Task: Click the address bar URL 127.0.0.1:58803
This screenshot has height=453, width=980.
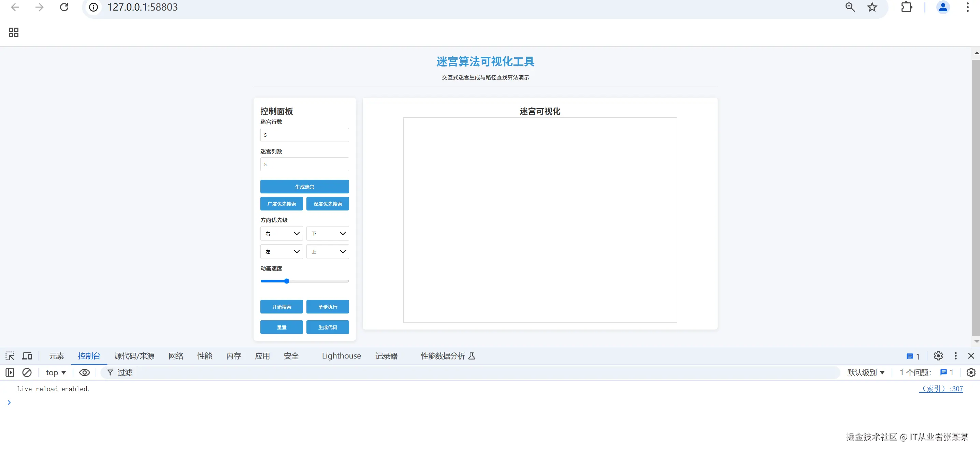Action: (x=142, y=7)
